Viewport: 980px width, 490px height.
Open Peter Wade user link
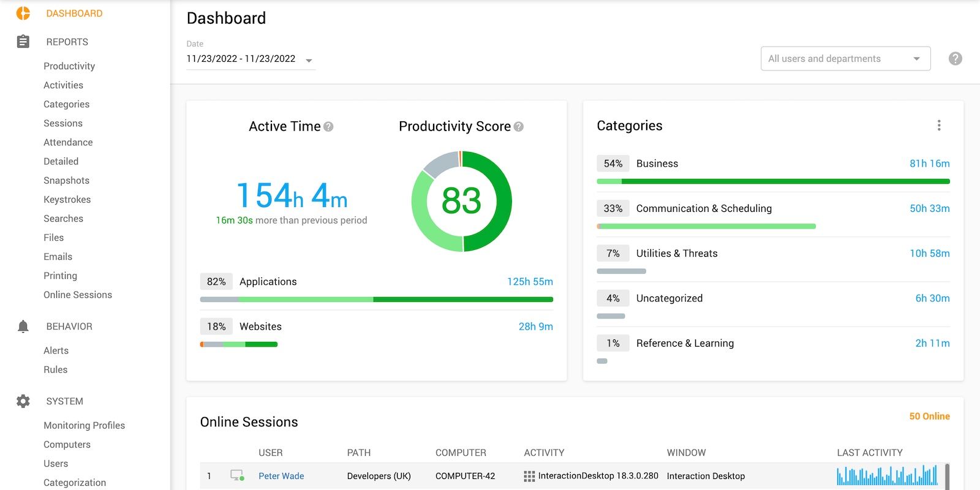coord(281,476)
